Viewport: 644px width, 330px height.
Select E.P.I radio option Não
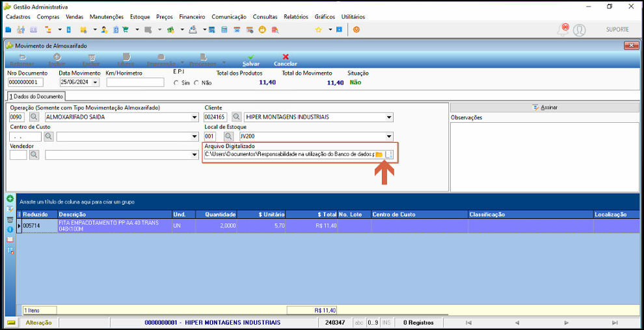(x=196, y=82)
